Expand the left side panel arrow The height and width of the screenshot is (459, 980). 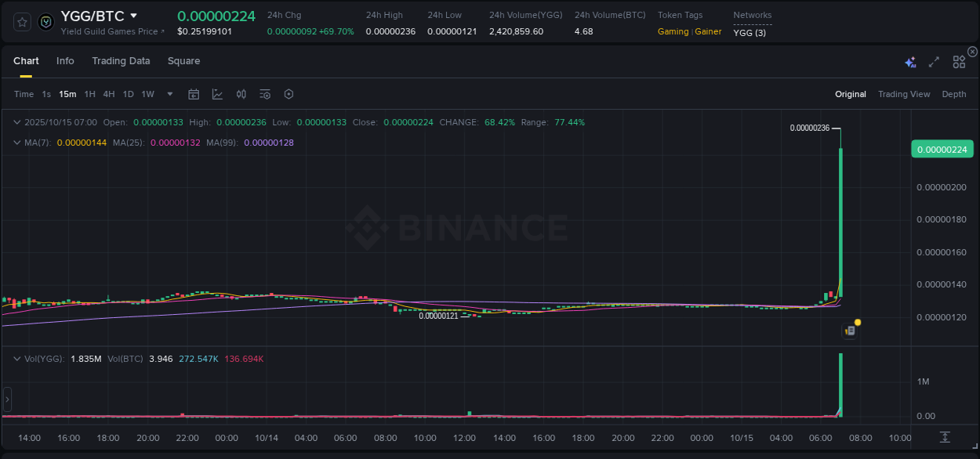click(x=6, y=399)
